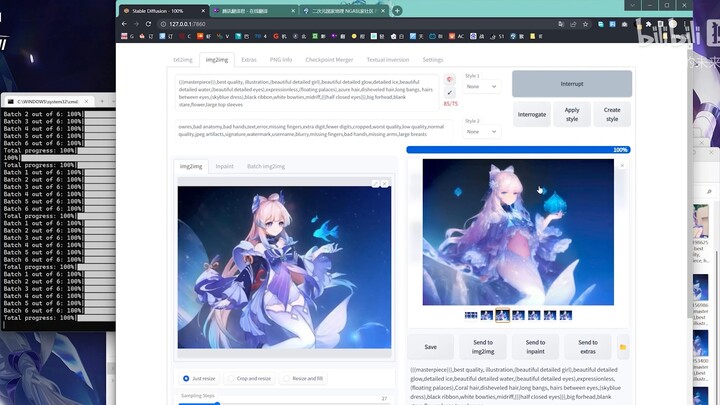720x405 pixels.
Task: Switch to the Extras tab
Action: tap(249, 60)
